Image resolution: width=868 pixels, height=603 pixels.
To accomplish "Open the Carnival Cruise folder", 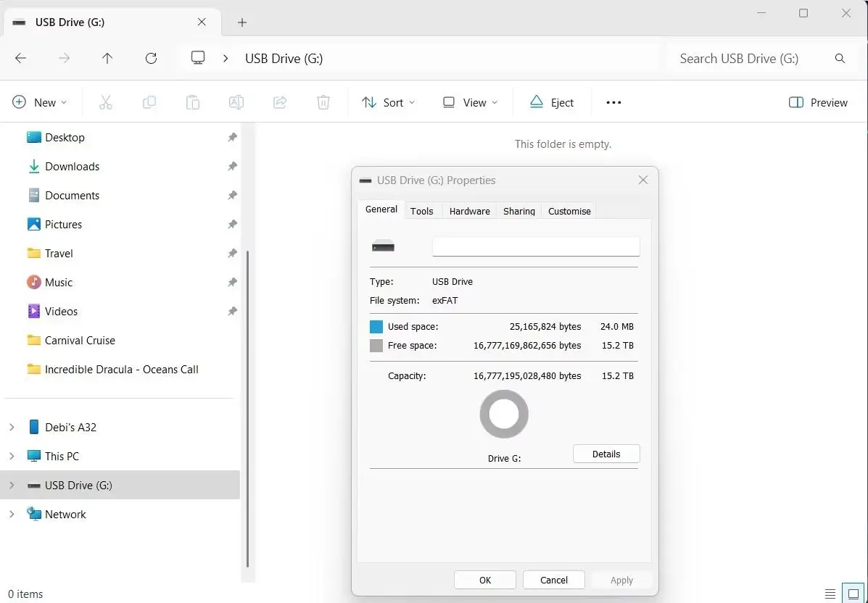I will [71, 340].
